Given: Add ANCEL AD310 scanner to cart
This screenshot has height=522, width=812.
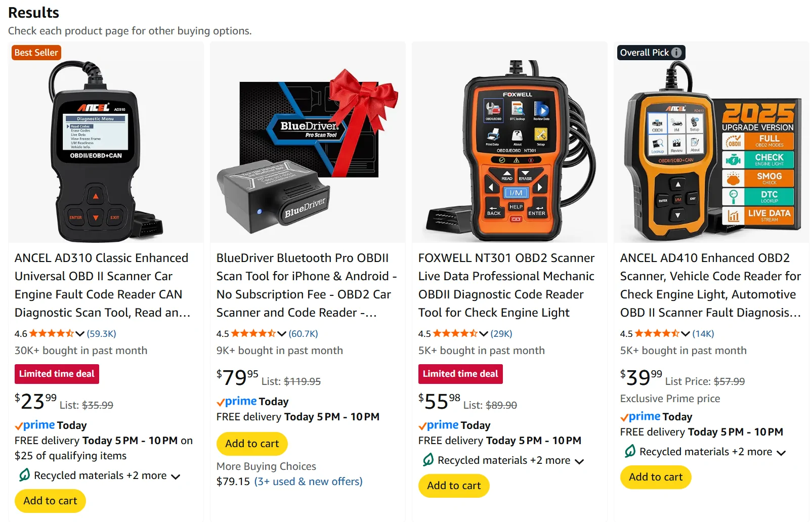Looking at the screenshot, I should pyautogui.click(x=50, y=501).
